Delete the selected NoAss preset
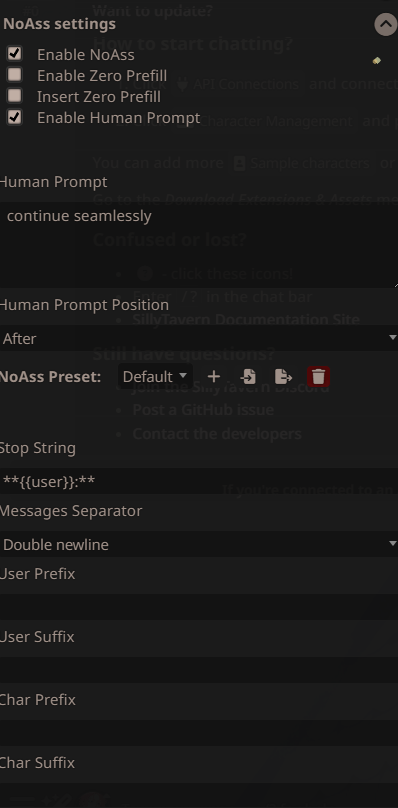 319,377
